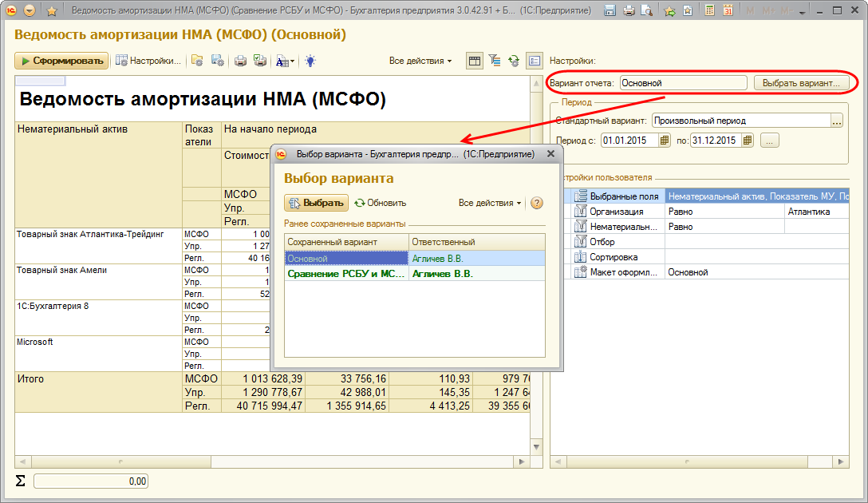Toggle the settings panel visibility icon
This screenshot has height=503, width=868.
point(534,61)
